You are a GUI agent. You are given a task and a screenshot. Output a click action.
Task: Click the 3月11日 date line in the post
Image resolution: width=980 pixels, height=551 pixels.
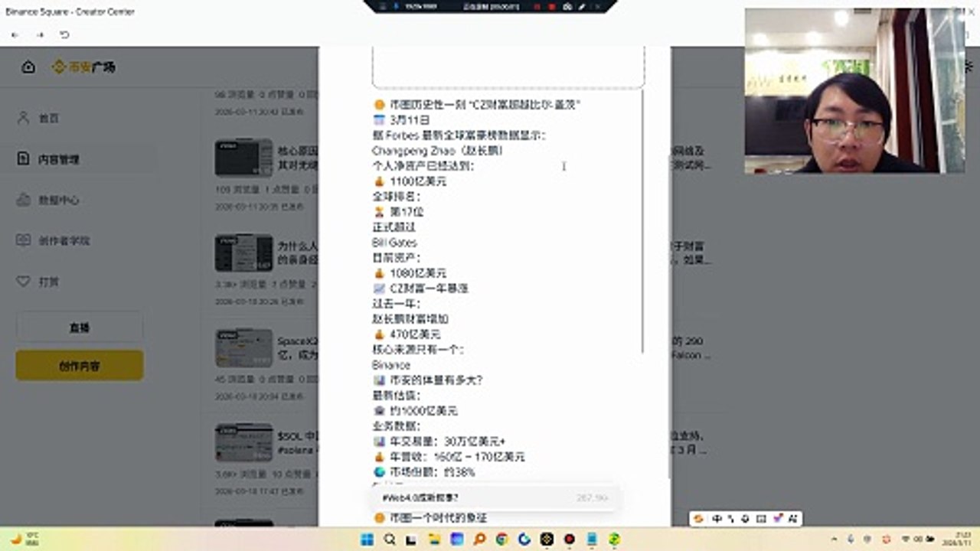(x=401, y=120)
